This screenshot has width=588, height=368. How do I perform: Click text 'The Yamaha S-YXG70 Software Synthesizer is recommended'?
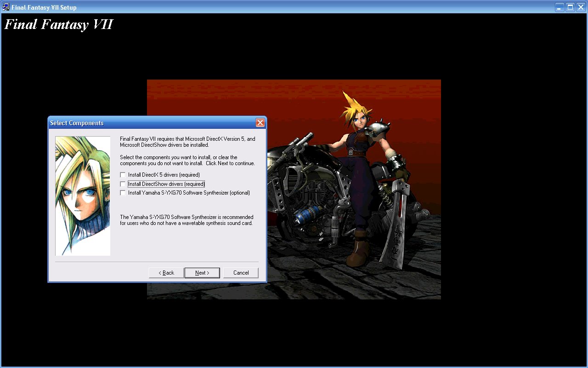tap(187, 217)
